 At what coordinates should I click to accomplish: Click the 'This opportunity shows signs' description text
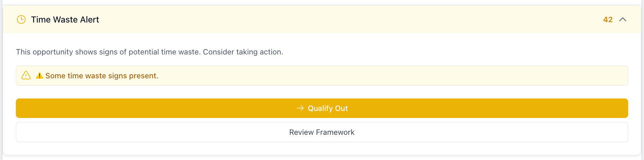[108, 52]
